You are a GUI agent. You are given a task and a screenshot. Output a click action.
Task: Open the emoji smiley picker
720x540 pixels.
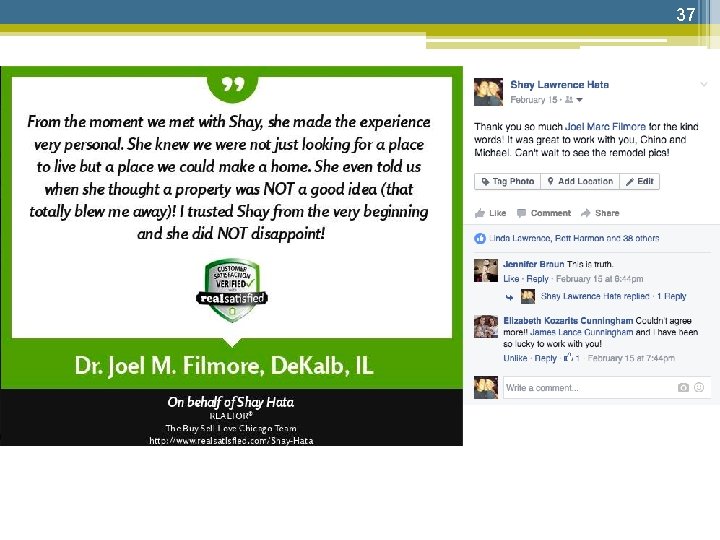tap(699, 387)
